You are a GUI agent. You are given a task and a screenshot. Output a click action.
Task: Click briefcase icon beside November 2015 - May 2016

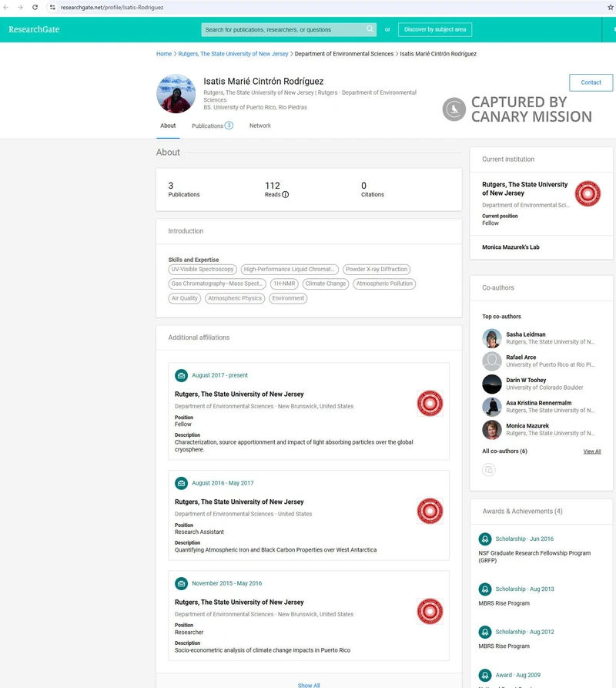181,583
